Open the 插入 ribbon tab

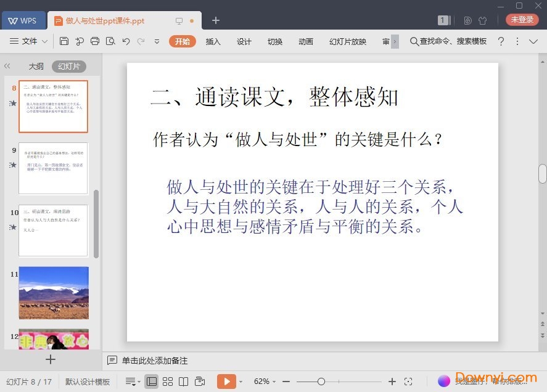213,41
